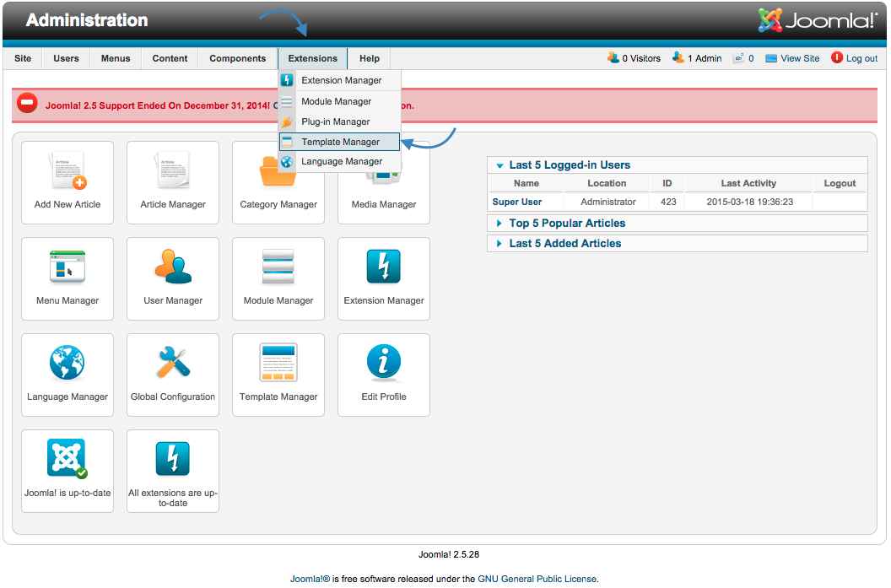This screenshot has height=588, width=891.
Task: Open the Super User link
Action: pos(517,202)
